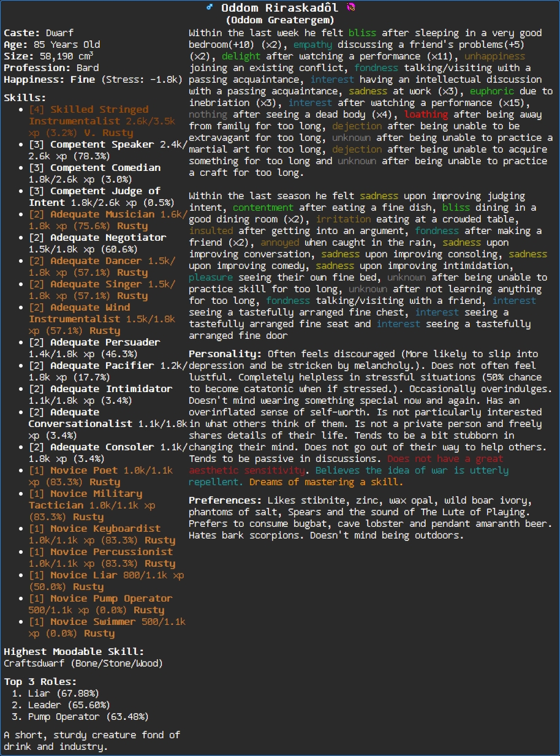Click the loathing emotion highlighted in red

[427, 114]
